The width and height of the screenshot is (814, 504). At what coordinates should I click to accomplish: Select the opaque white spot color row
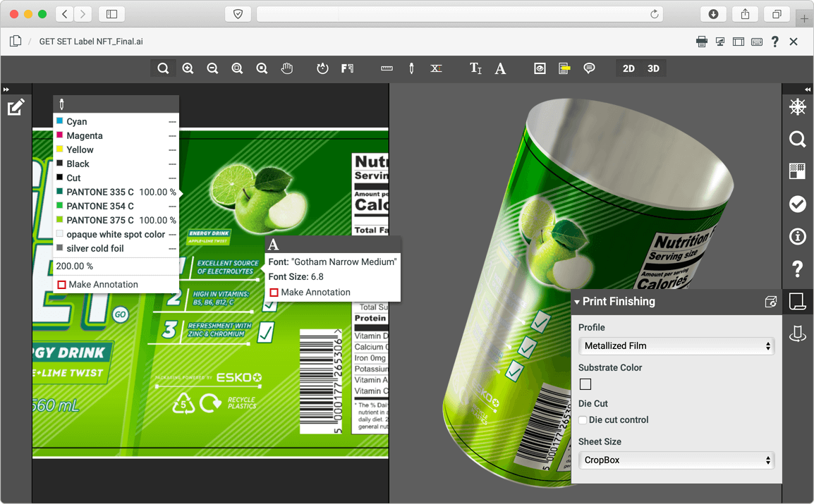[x=116, y=234]
